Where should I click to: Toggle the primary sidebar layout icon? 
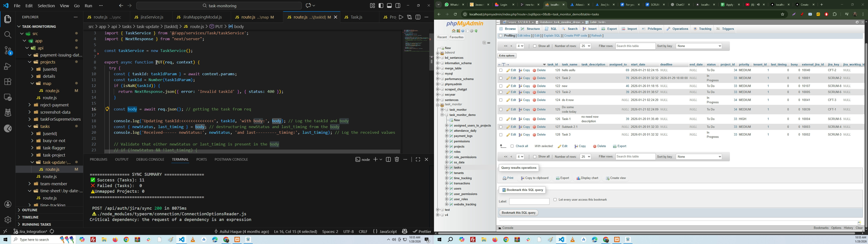(x=381, y=6)
